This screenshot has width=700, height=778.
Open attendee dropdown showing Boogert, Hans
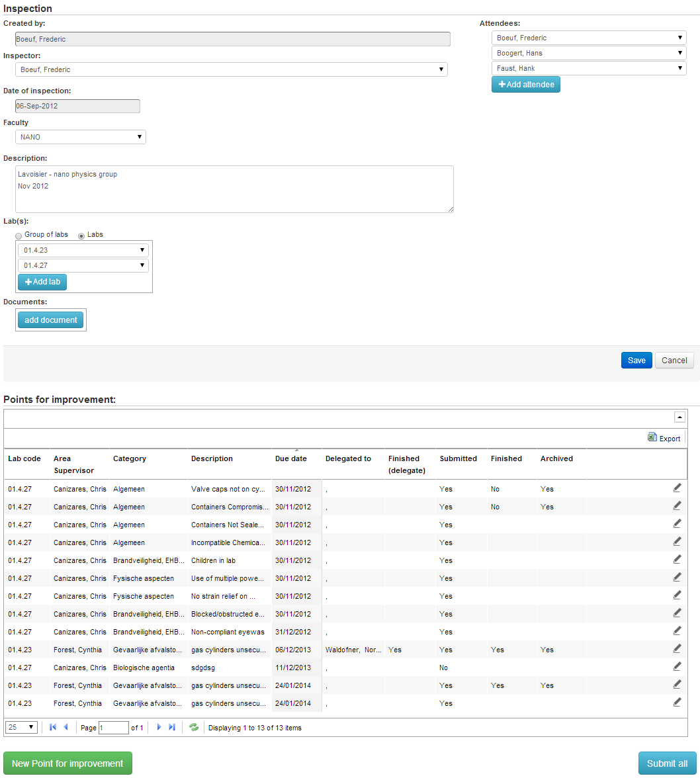point(589,53)
